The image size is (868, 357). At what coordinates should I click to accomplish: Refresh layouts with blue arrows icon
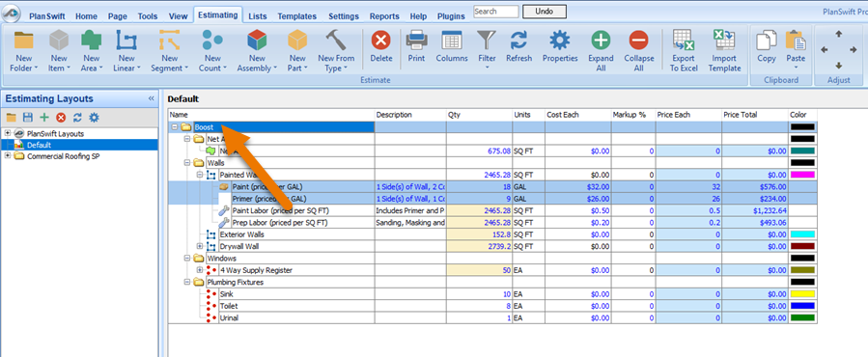tap(77, 118)
